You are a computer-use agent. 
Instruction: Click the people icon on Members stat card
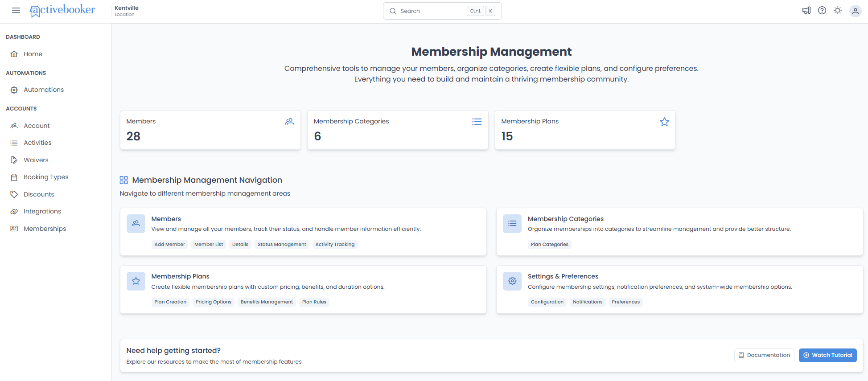pos(290,122)
